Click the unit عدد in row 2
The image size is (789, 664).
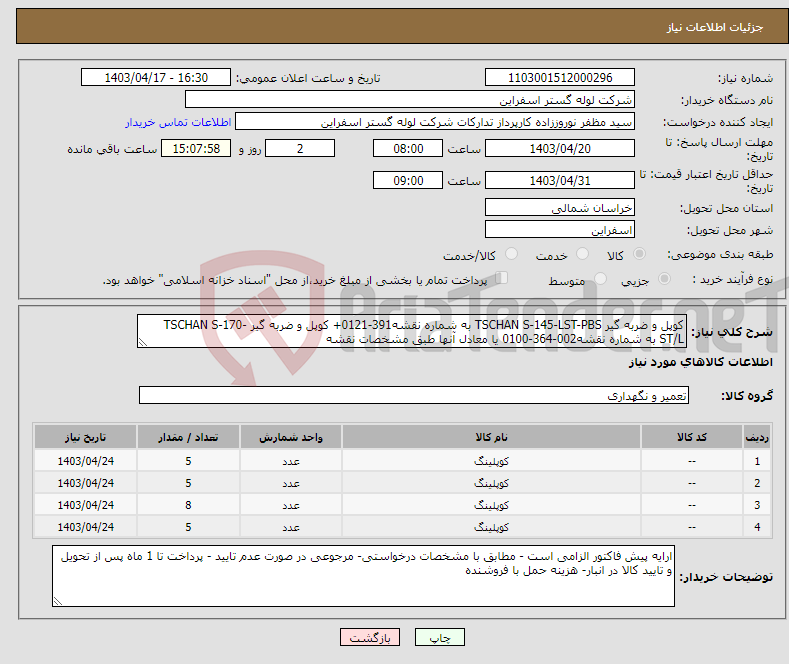(291, 483)
